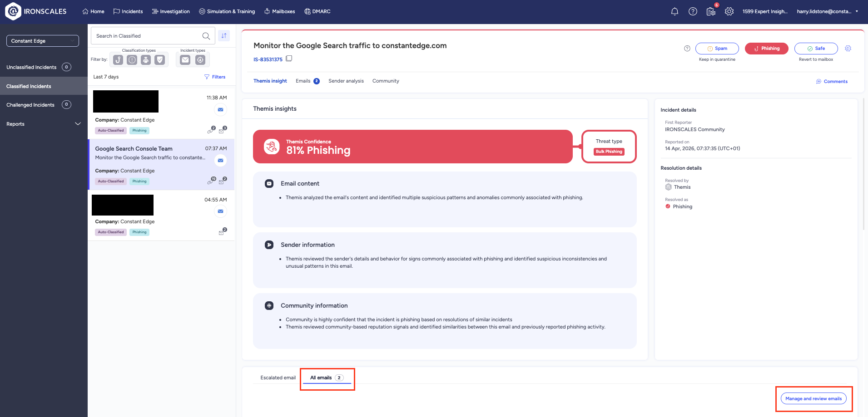The width and height of the screenshot is (868, 417).
Task: Filter by Safe shield classification type
Action: pos(160,60)
